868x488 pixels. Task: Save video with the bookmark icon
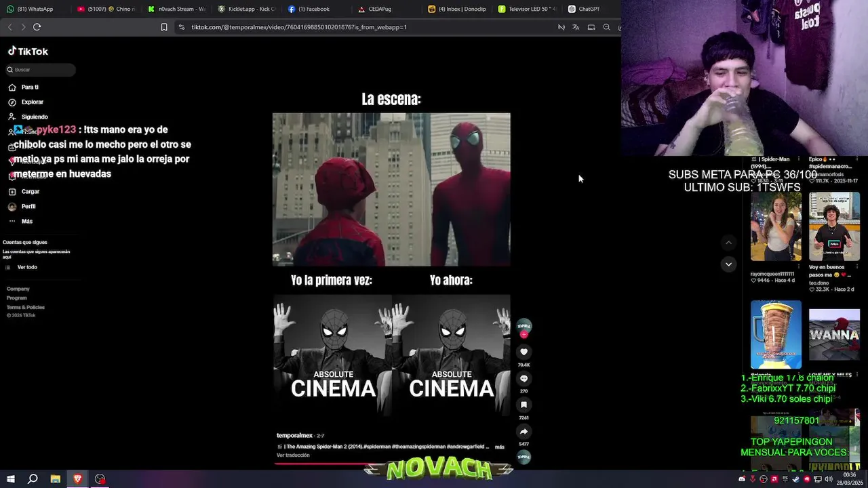point(524,405)
